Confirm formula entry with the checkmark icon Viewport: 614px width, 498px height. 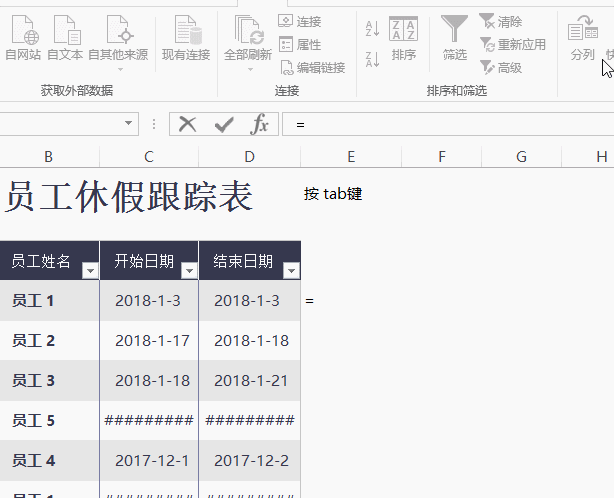224,124
